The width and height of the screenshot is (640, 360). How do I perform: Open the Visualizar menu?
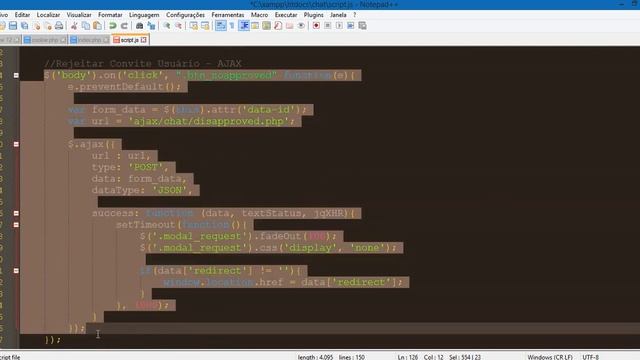tap(79, 15)
